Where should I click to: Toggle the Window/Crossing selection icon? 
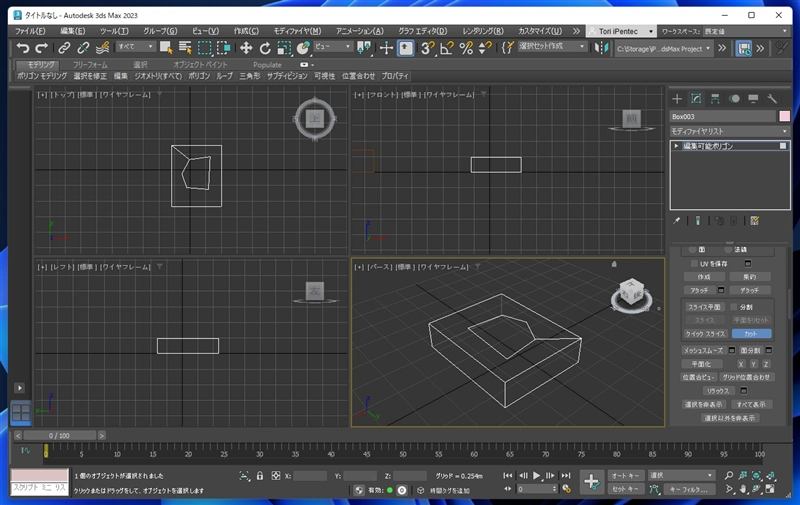(x=224, y=48)
